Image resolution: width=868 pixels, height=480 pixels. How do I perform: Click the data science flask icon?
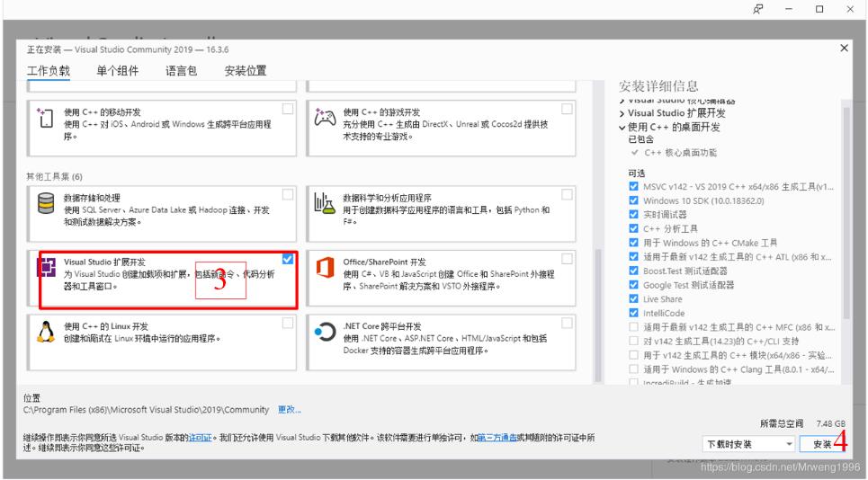325,203
